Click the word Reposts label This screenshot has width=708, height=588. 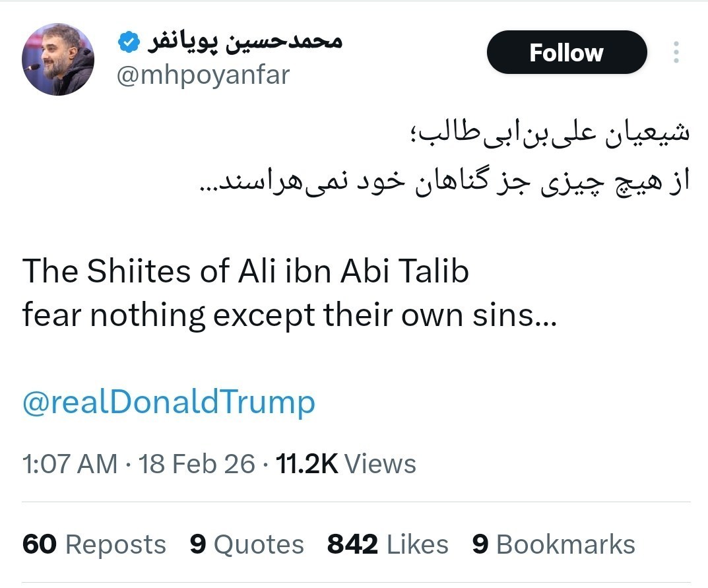(115, 544)
